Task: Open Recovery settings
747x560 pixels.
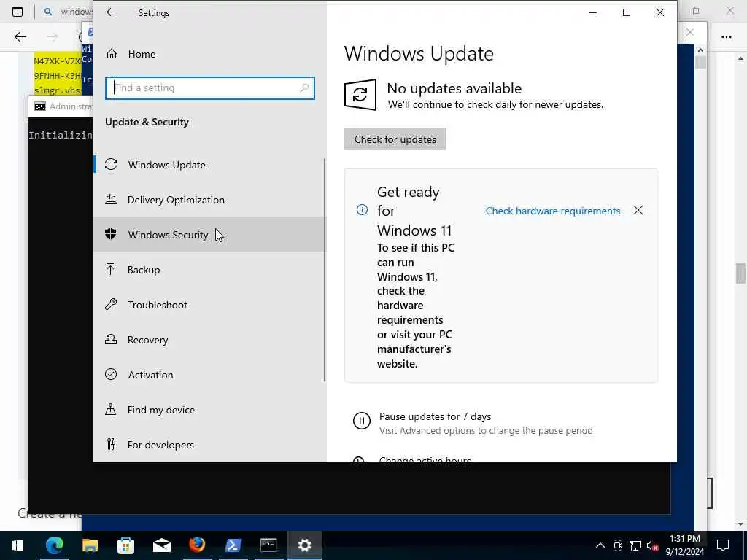Action: click(x=209, y=340)
